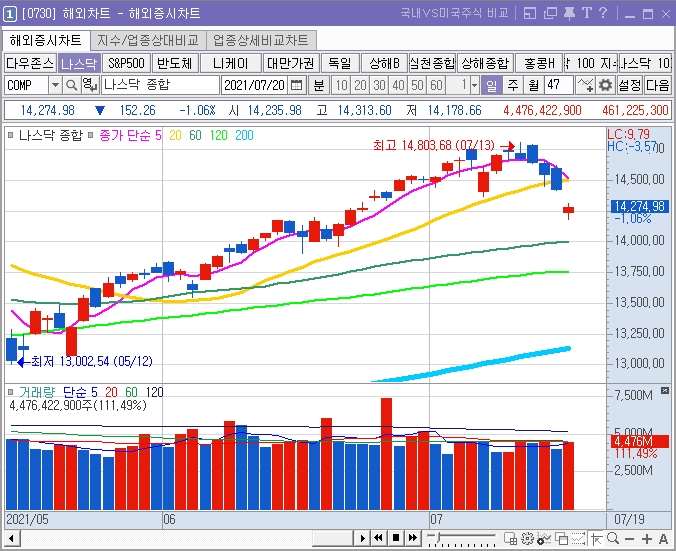Select the S&P500 index button
The image size is (676, 551).
[127, 63]
